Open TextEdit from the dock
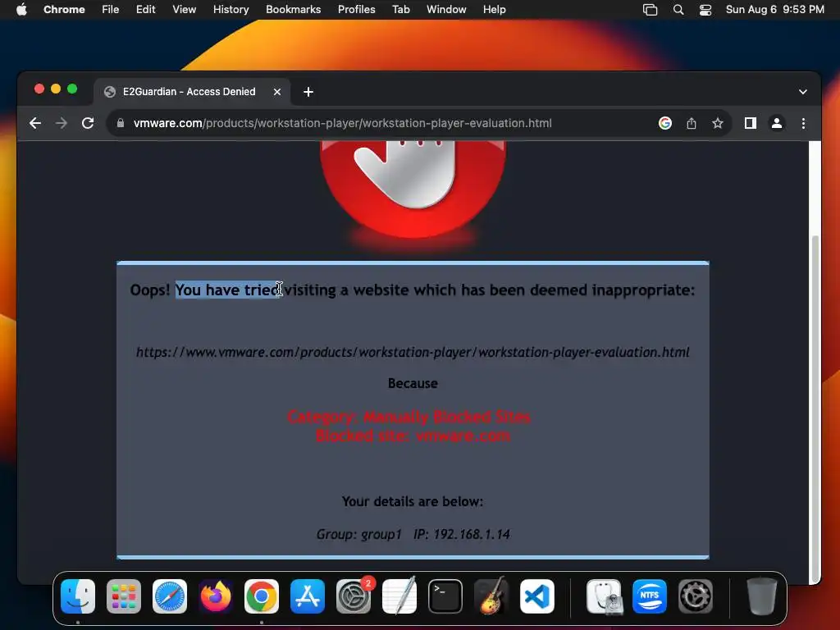 (x=399, y=596)
